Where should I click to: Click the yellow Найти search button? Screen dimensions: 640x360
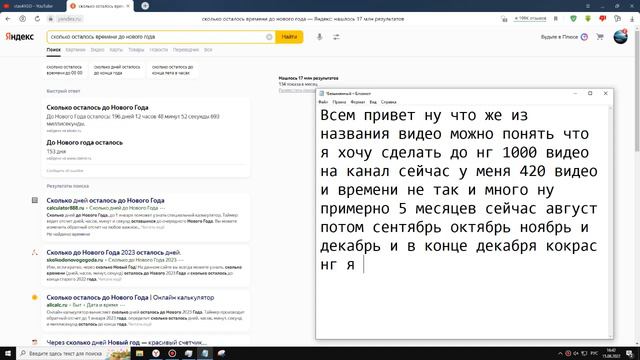coord(289,37)
